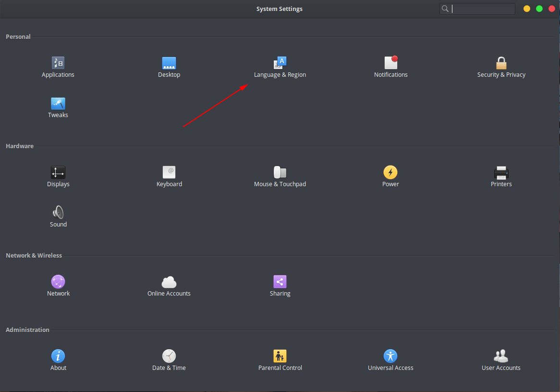Open Displays settings
560x392 pixels.
[58, 173]
